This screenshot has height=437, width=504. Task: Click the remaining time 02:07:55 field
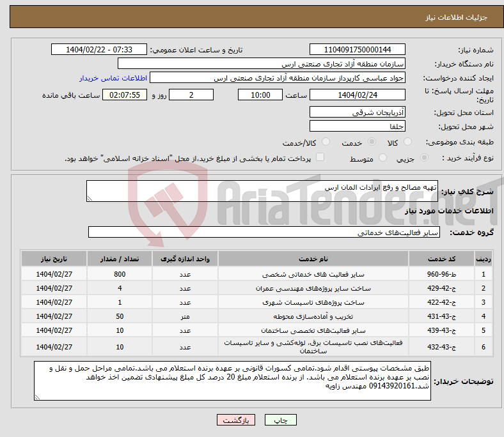click(125, 95)
